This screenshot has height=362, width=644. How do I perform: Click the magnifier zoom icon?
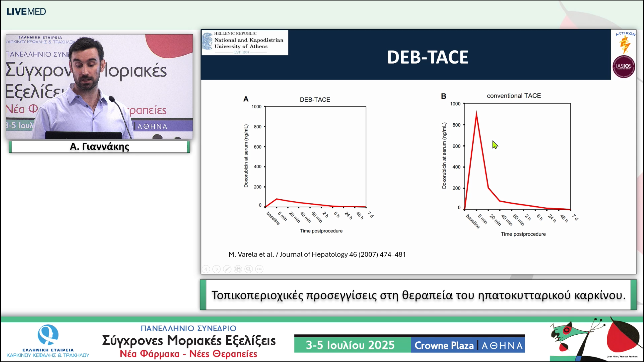(x=249, y=269)
